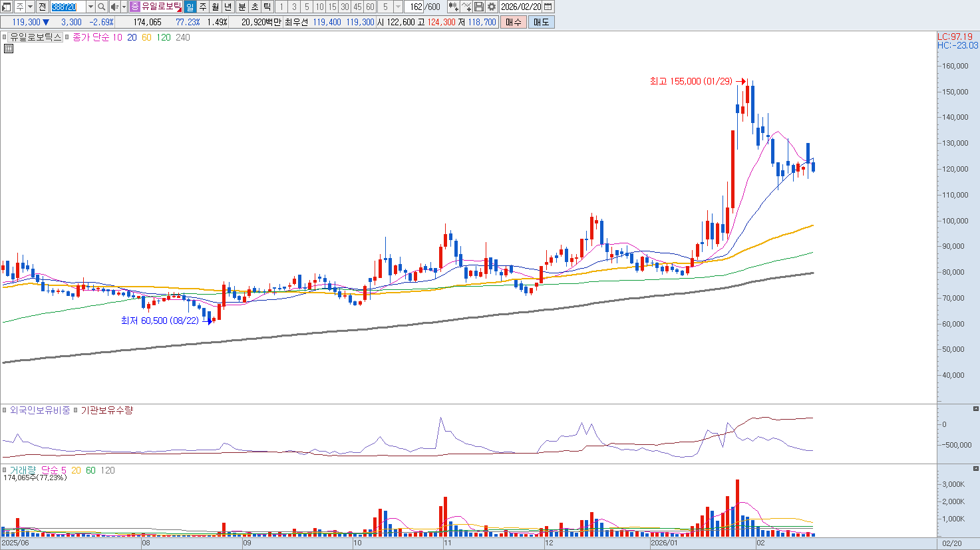
Task: Select the 분 minute chart period
Action: (242, 7)
